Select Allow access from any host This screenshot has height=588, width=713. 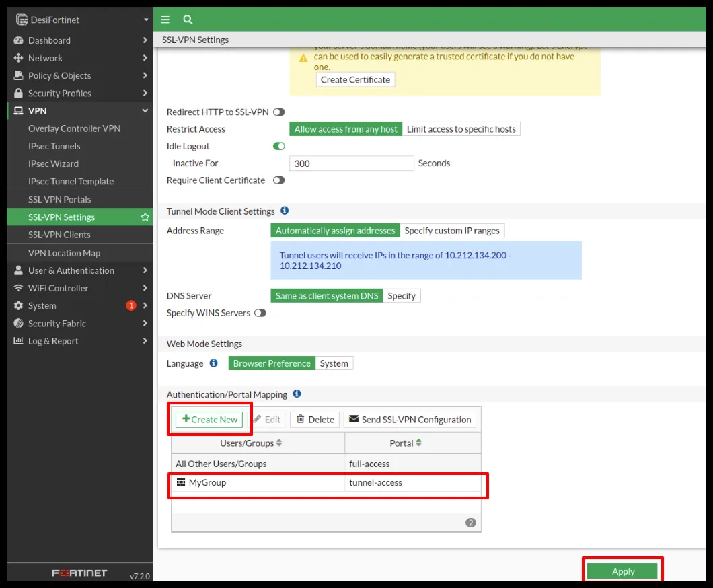click(x=346, y=129)
